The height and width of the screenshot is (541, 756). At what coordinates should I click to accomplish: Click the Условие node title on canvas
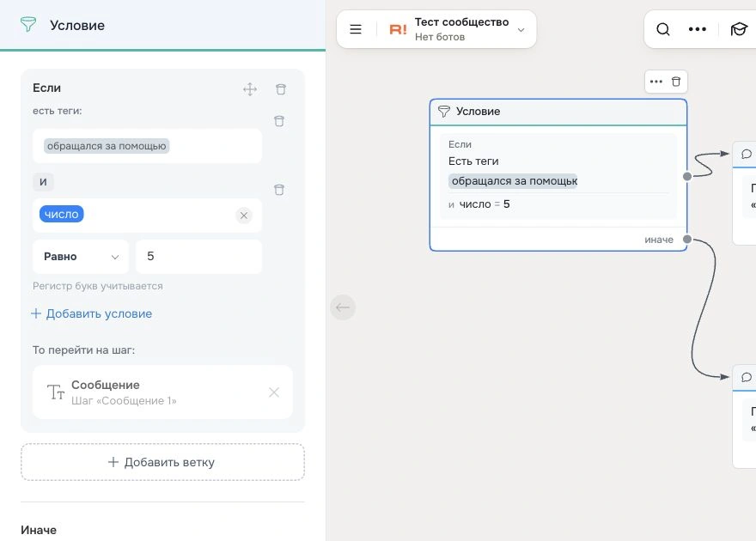(x=478, y=112)
